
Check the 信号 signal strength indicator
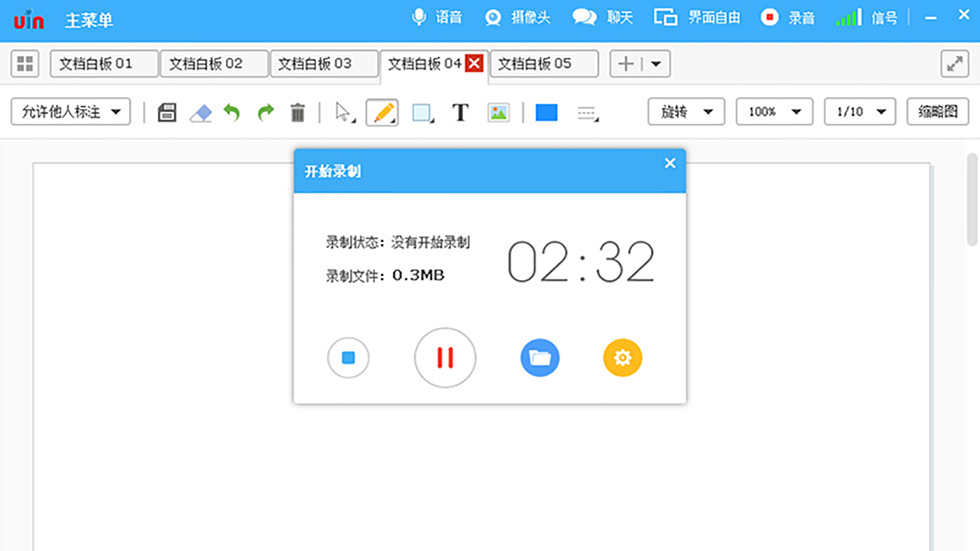coord(866,18)
